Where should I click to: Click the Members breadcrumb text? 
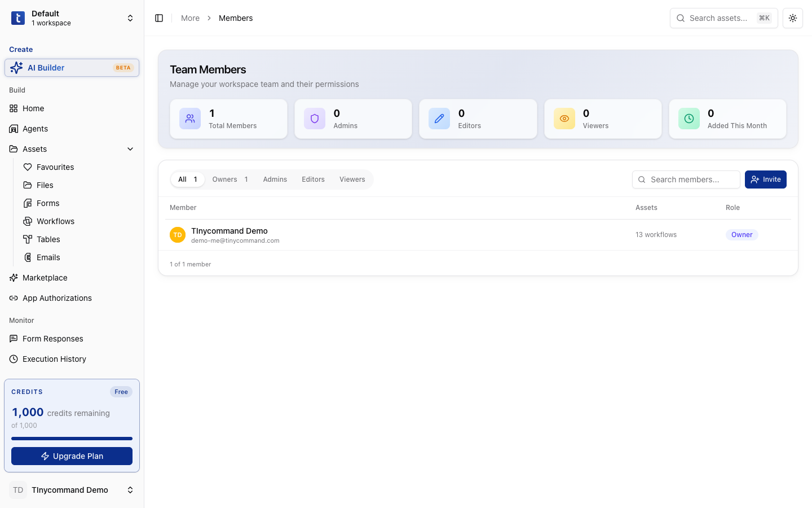pyautogui.click(x=236, y=18)
